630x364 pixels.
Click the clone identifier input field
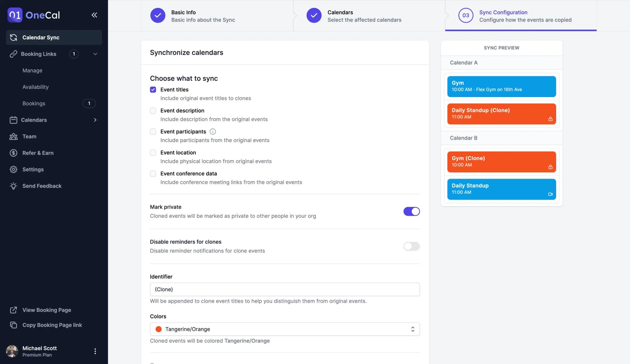(x=285, y=289)
